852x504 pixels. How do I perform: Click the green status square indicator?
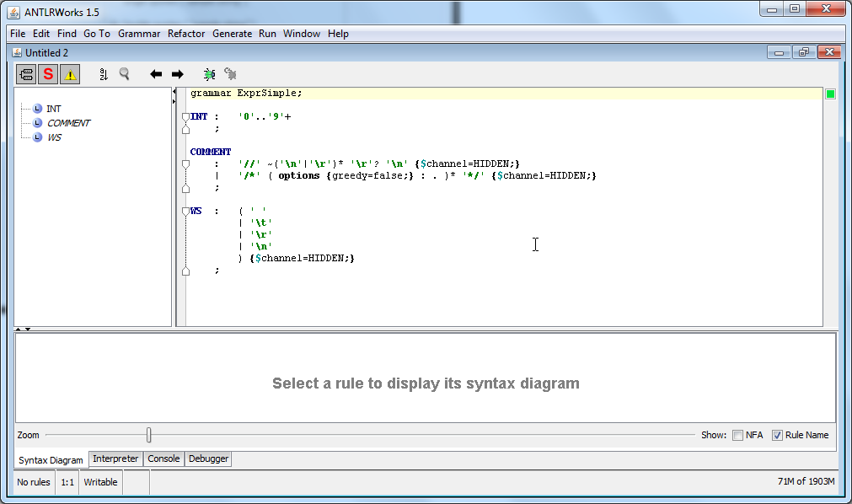click(x=830, y=94)
